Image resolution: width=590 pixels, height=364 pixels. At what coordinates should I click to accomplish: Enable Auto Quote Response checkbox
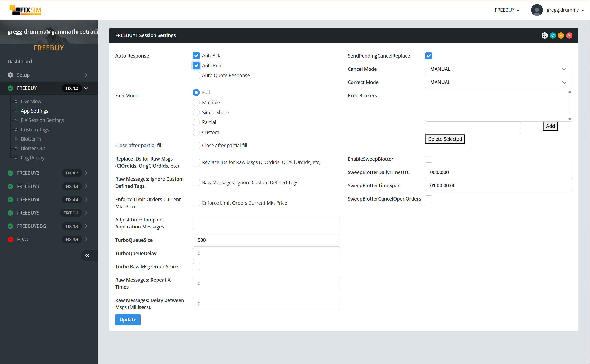point(196,75)
